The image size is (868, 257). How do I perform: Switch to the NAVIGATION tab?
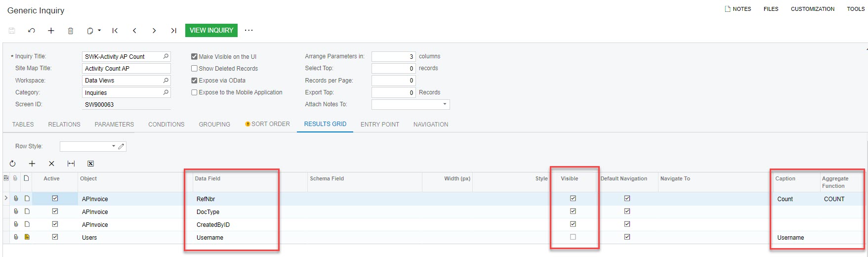point(431,125)
